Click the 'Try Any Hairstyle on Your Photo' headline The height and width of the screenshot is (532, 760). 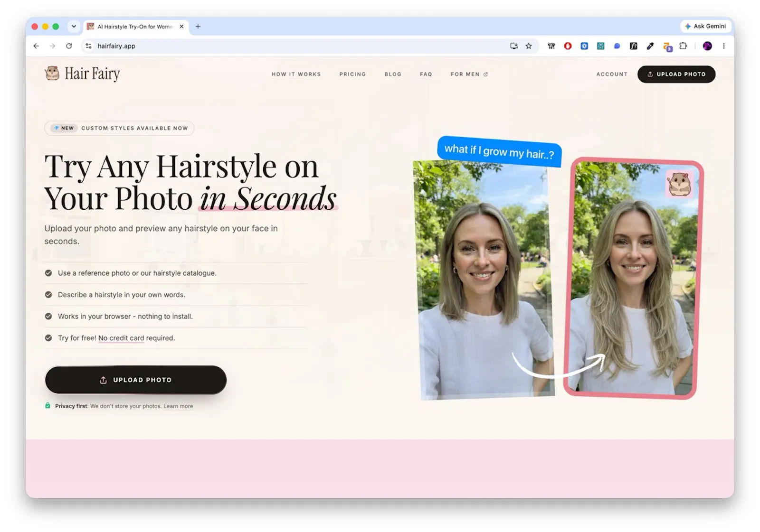[x=190, y=182]
